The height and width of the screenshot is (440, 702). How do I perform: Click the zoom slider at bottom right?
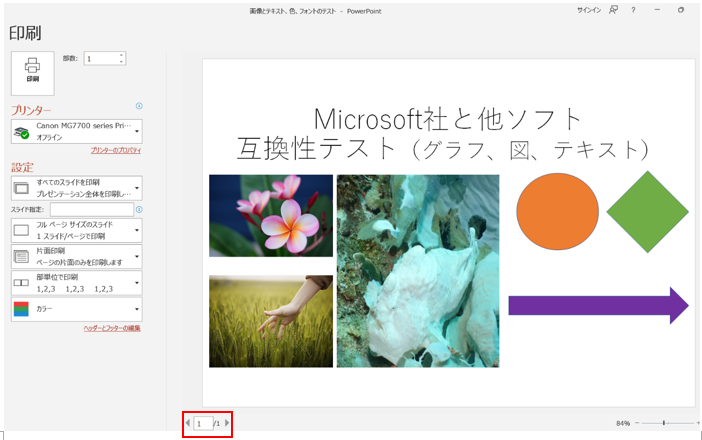pyautogui.click(x=664, y=424)
